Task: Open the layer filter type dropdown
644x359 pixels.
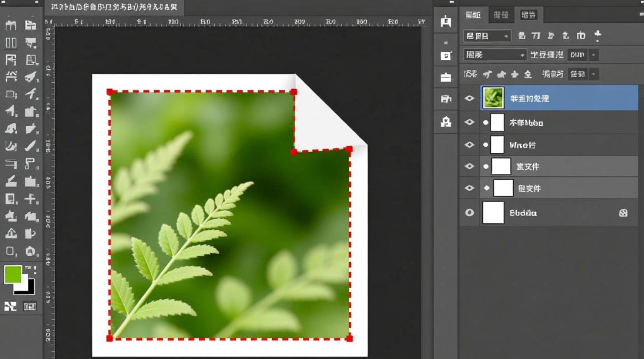Action: pos(487,36)
